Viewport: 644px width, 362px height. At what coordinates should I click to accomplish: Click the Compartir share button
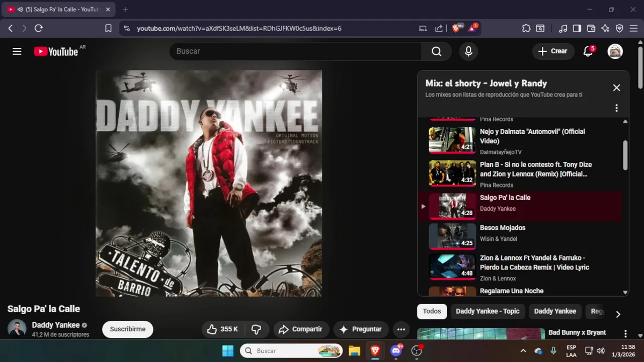tap(301, 329)
